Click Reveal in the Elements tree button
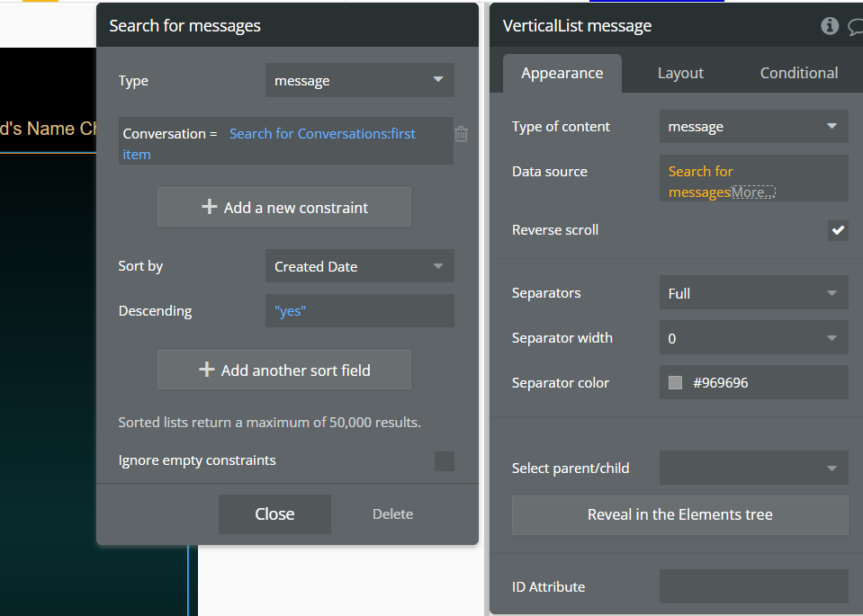 [x=679, y=514]
